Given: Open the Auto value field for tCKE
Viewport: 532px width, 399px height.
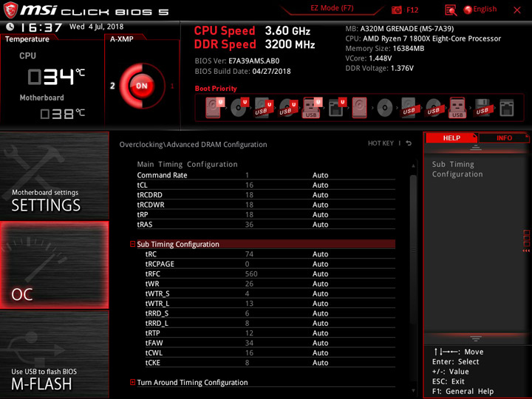Looking at the screenshot, I should (x=320, y=363).
